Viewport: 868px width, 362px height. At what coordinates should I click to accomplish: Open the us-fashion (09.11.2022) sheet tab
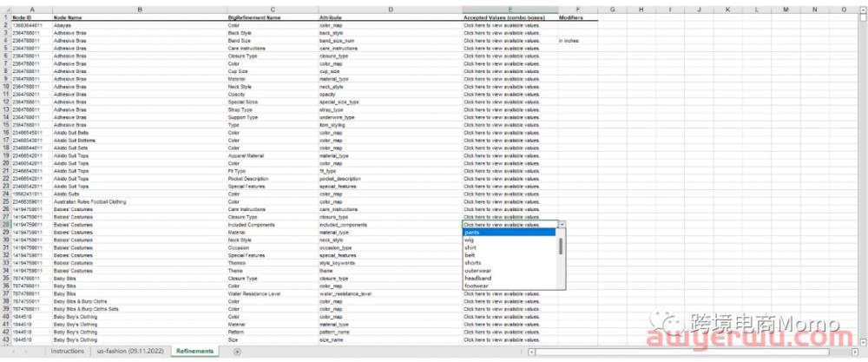coord(128,352)
